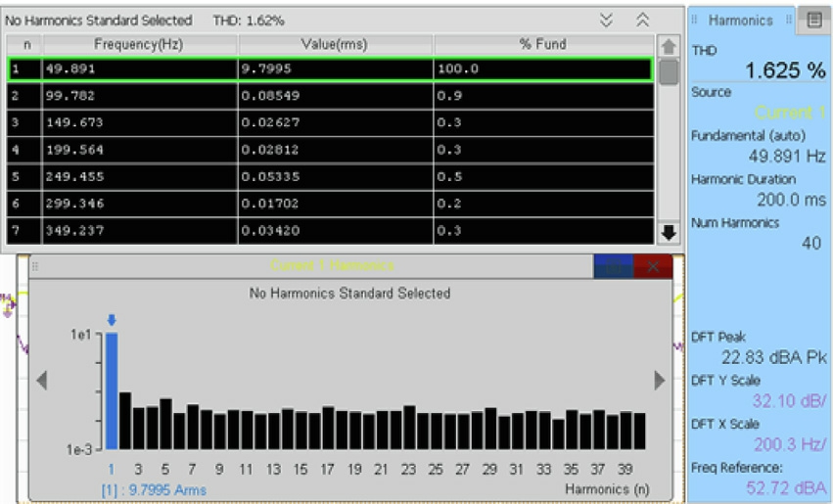Open DFT Y Scale value 32.10 dB/
The image size is (833, 504).
789,401
